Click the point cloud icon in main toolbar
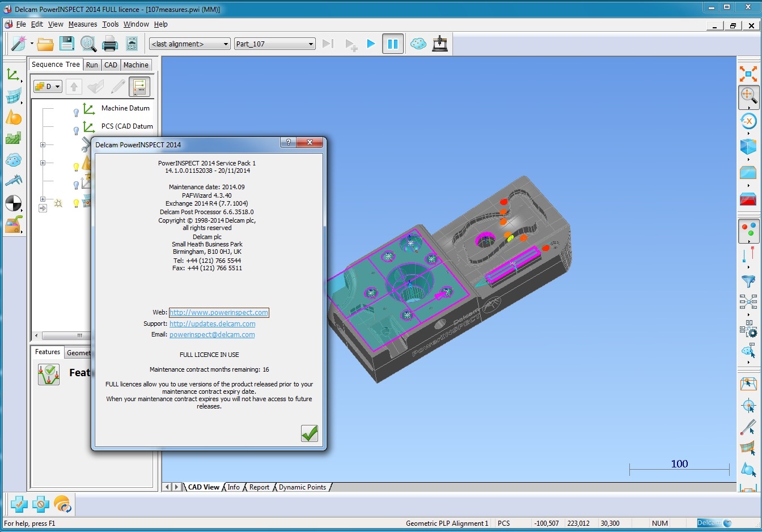762x532 pixels. pos(418,44)
